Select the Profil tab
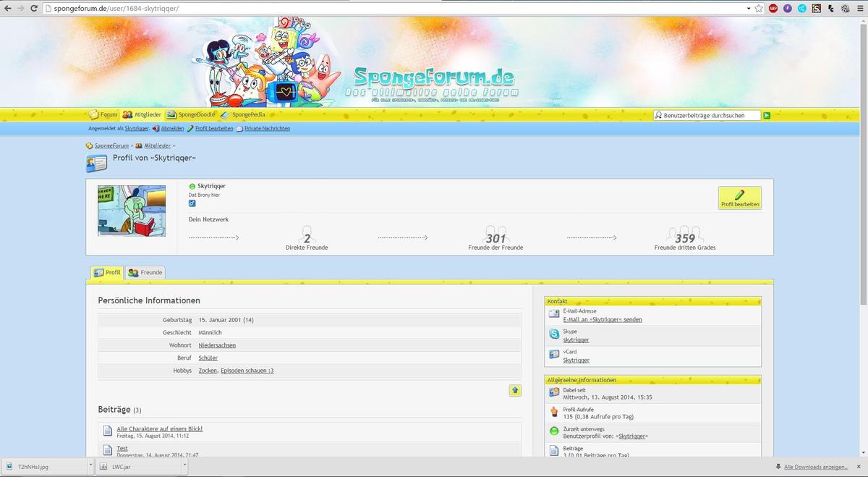The image size is (868, 477). tap(107, 272)
